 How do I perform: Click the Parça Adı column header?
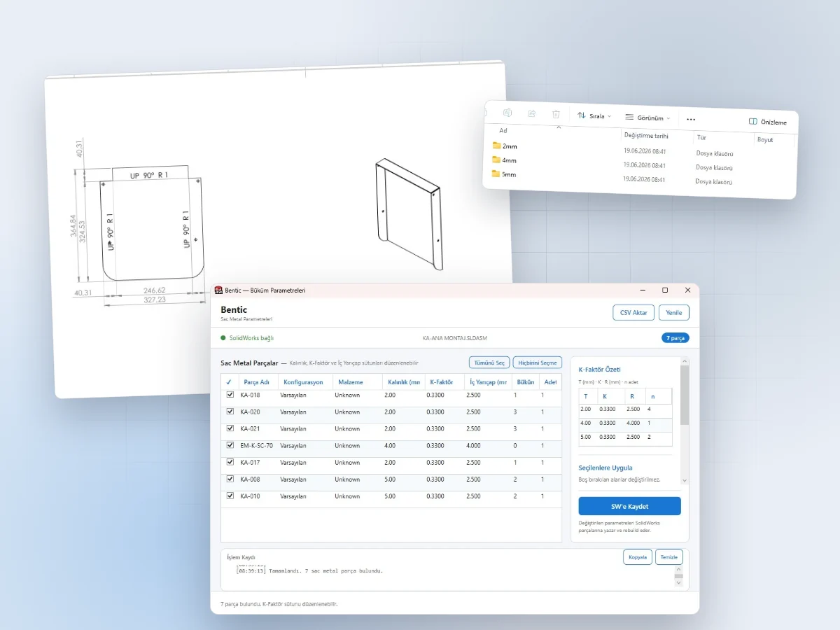[257, 382]
